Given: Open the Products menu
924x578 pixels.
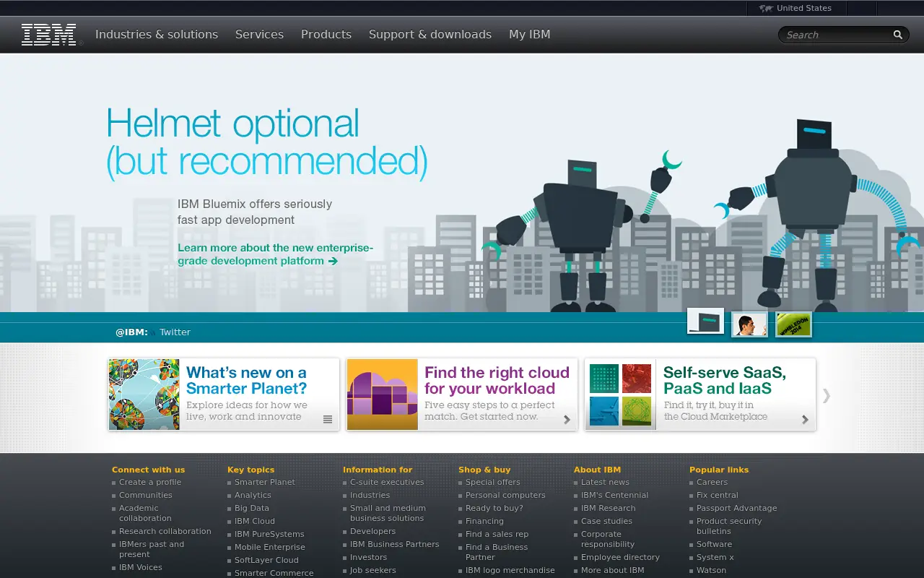Looking at the screenshot, I should (326, 35).
